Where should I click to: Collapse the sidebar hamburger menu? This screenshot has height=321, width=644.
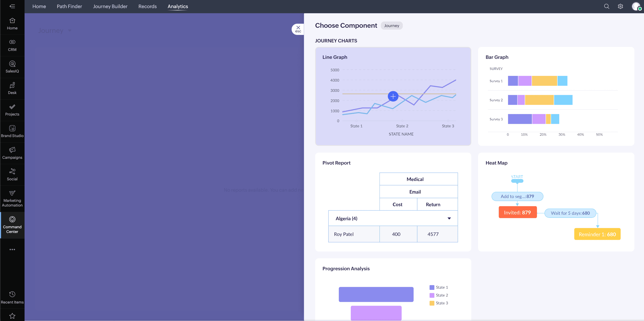pos(12,6)
